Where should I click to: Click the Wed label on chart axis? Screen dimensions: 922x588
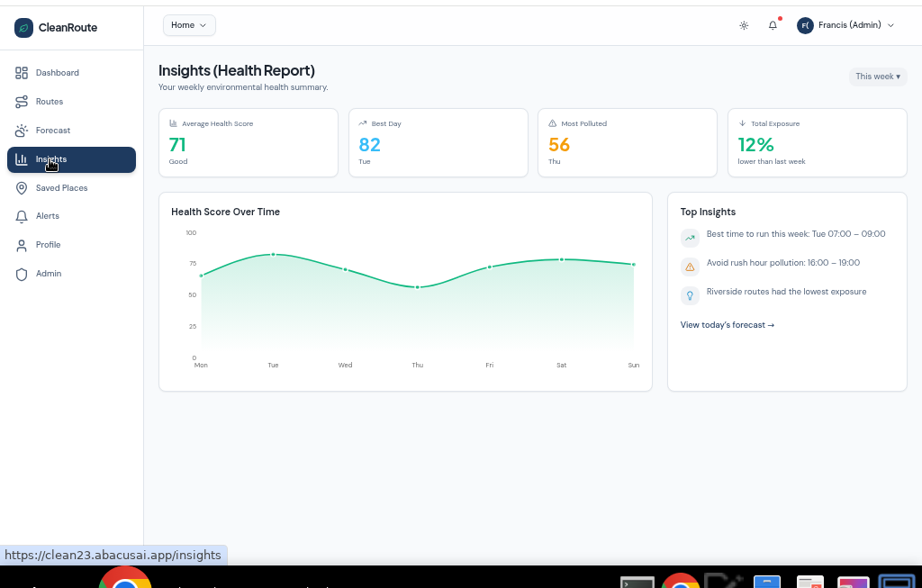[345, 366]
